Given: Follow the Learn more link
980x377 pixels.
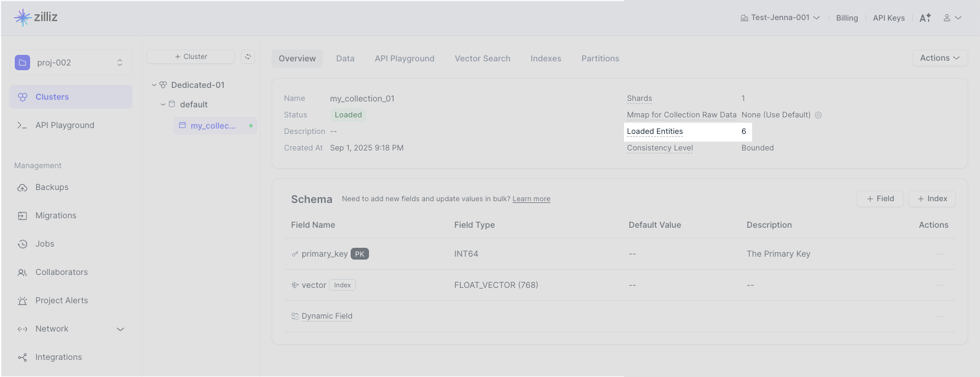Looking at the screenshot, I should (x=531, y=199).
